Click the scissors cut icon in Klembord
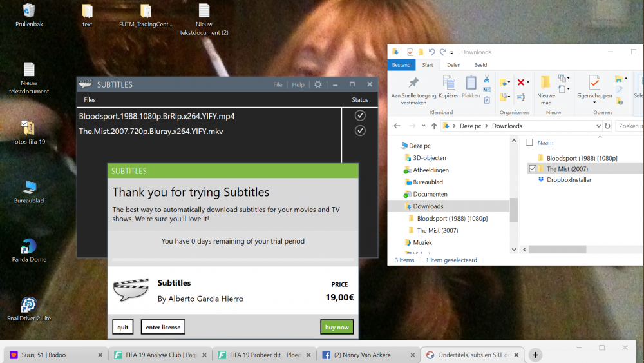The width and height of the screenshot is (644, 363). [487, 79]
